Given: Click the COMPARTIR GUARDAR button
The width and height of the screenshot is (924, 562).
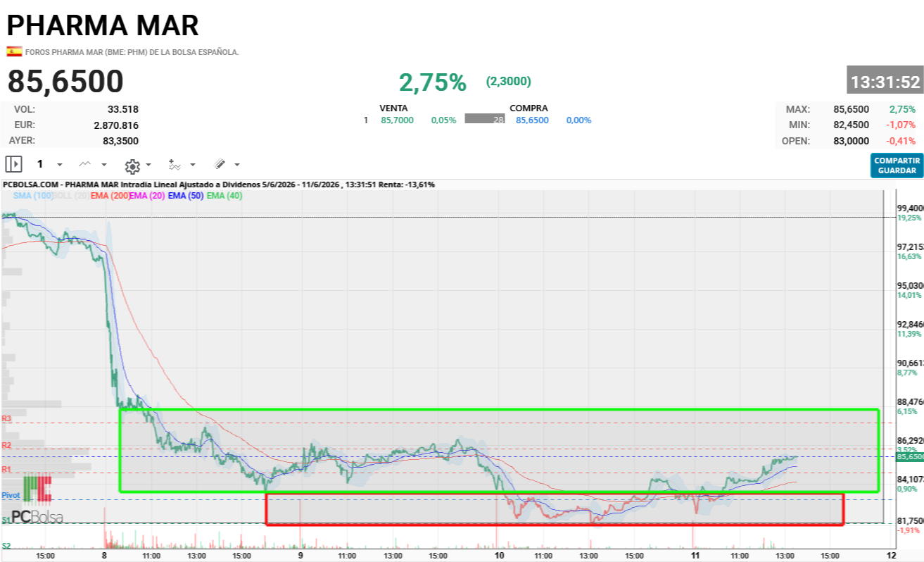Looking at the screenshot, I should 897,166.
